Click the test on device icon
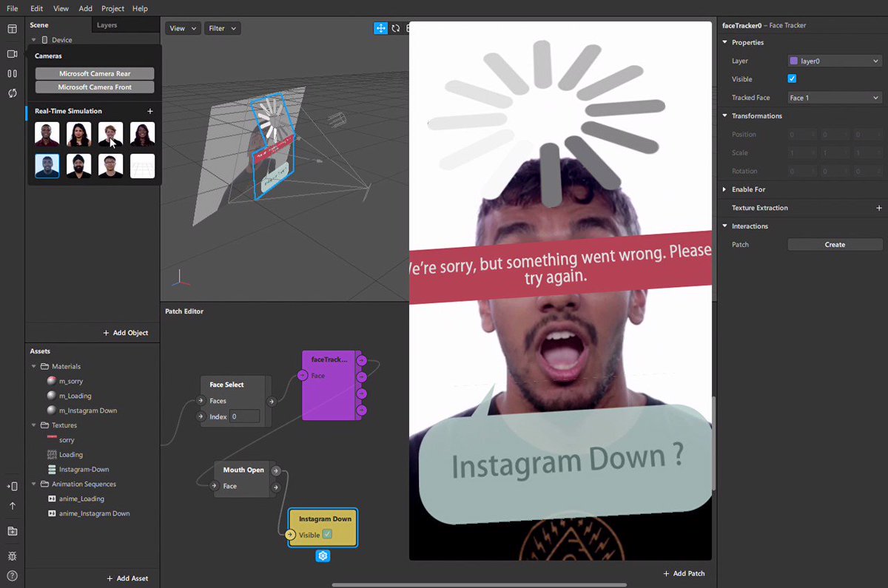888x588 pixels. tap(12, 487)
